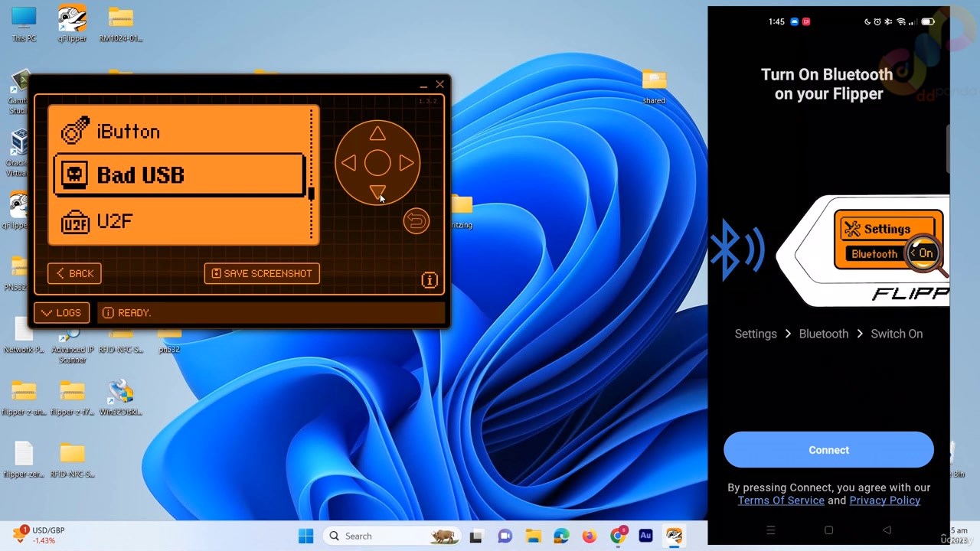Select the flipper-zer text file on desktop
The image size is (980, 551).
tap(24, 460)
